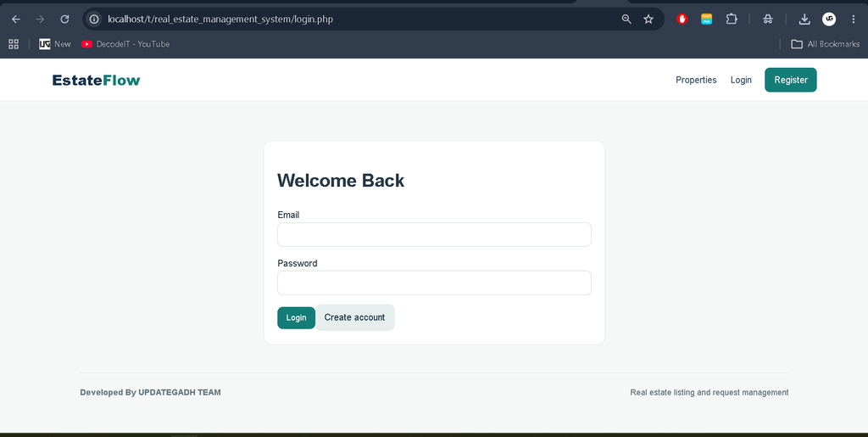The image size is (868, 437).
Task: Open the New bookmark
Action: 55,44
